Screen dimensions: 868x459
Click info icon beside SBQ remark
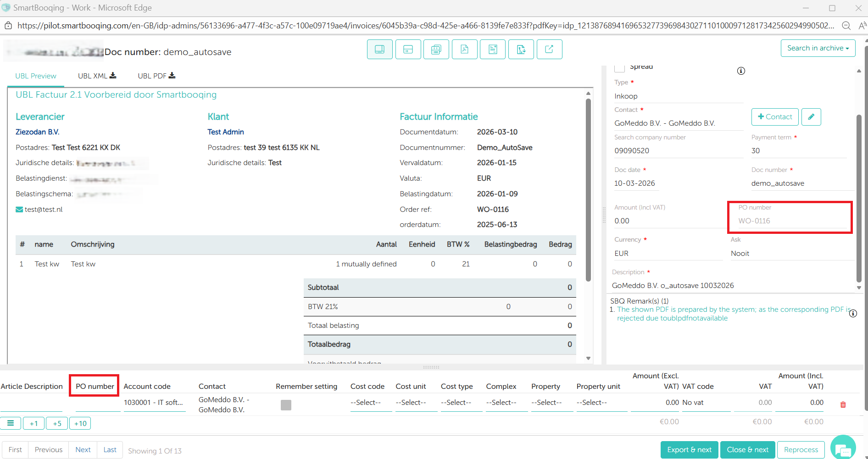(853, 314)
